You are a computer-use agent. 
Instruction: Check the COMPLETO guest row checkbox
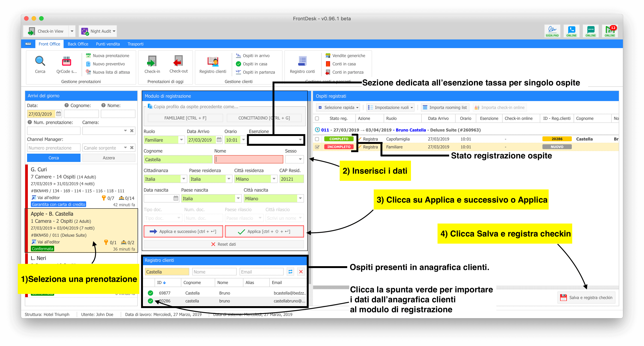tap(317, 139)
